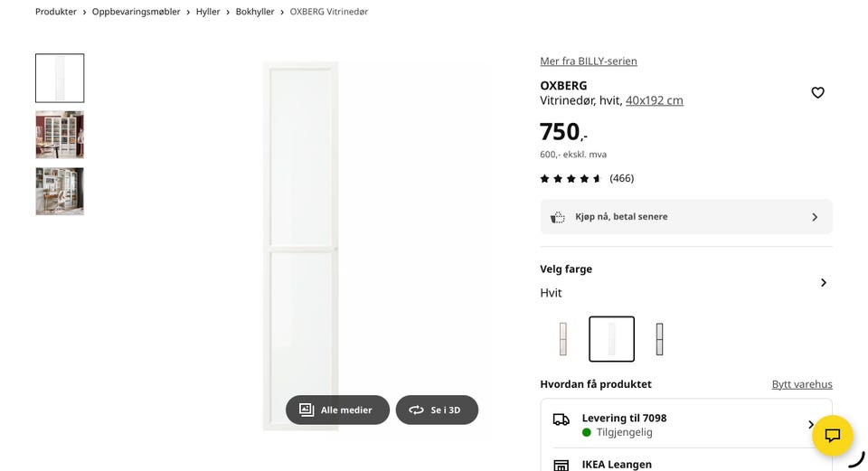Expand the Velg farge color options
This screenshot has height=471, width=868.
(823, 282)
